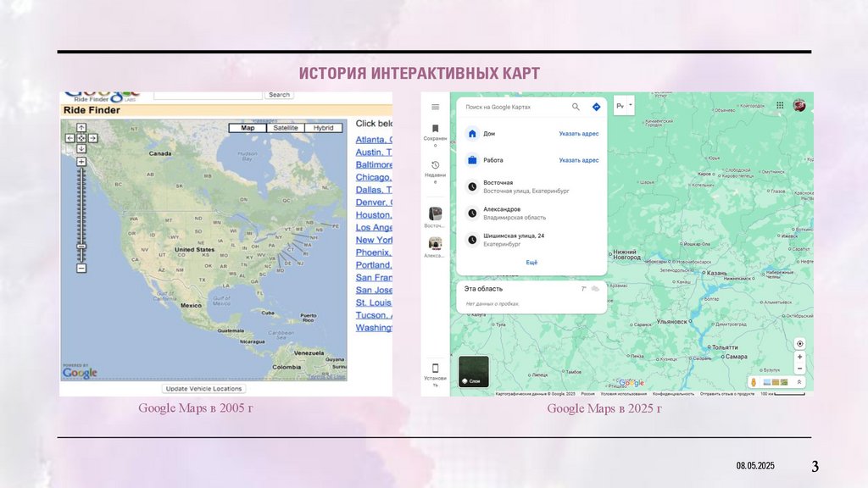The width and height of the screenshot is (868, 488).
Task: Switch to Hybrid view tab
Action: coord(323,128)
